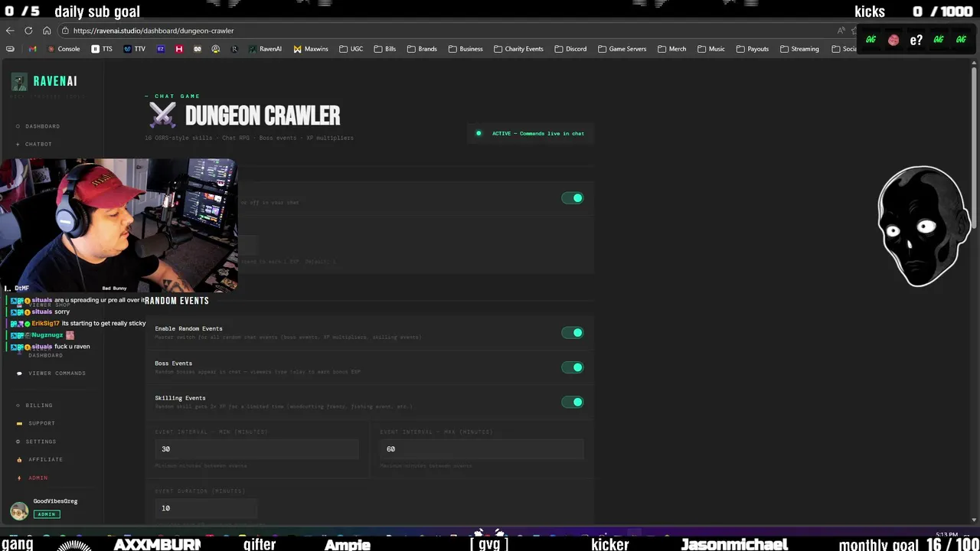This screenshot has width=980, height=551.
Task: Open the RavenAI bookmark
Action: (265, 49)
